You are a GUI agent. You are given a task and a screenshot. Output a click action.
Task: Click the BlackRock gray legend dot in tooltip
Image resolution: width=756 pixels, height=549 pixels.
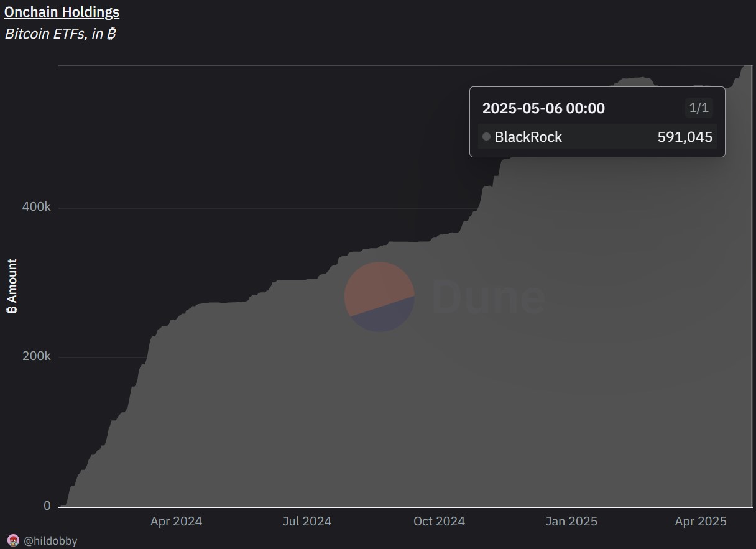pos(486,137)
